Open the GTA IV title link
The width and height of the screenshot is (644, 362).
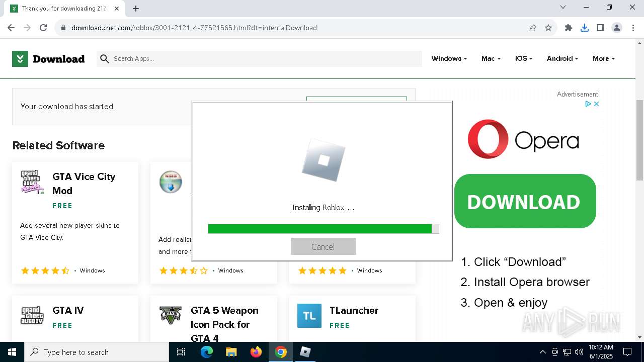pyautogui.click(x=68, y=310)
